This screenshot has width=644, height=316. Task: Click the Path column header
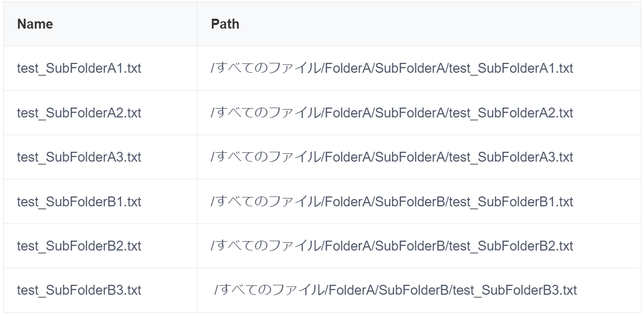click(x=225, y=24)
